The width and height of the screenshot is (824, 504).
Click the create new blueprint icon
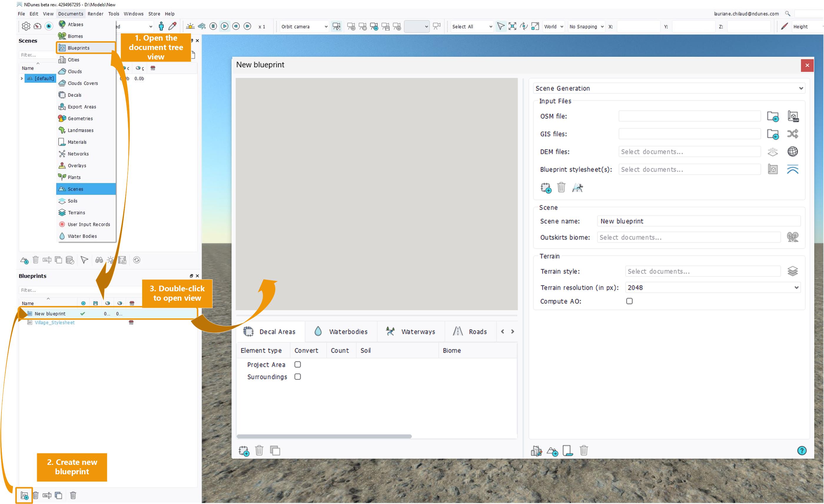24,495
